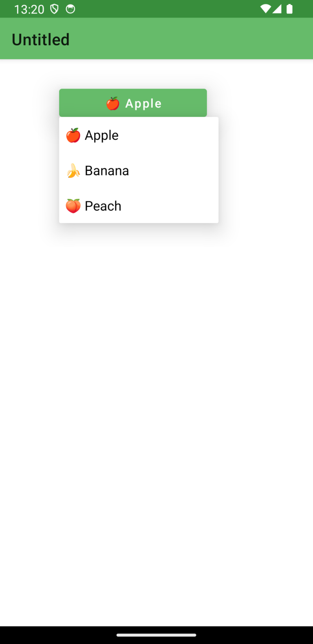Tap the banana emoji in the list
The width and height of the screenshot is (313, 644).
(x=73, y=171)
